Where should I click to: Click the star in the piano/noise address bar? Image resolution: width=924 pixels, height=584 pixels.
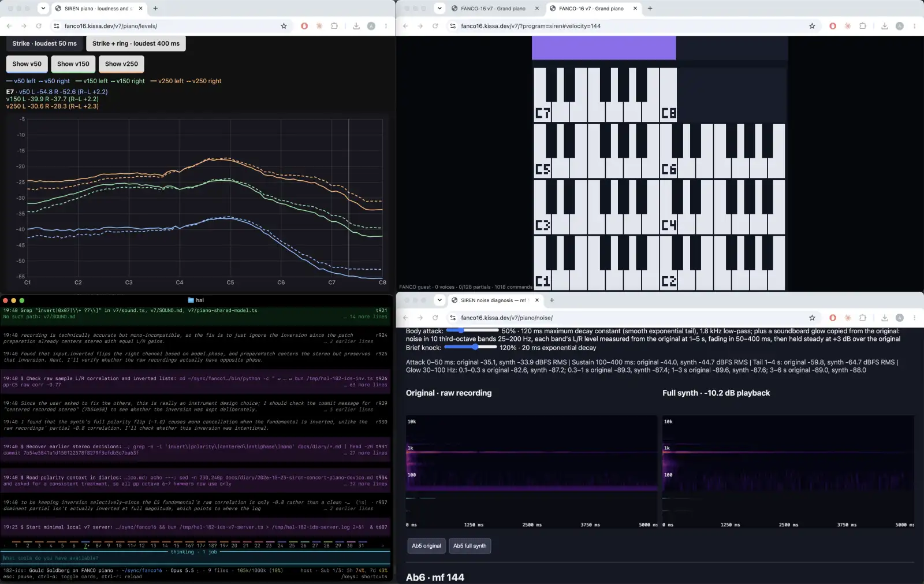812,318
